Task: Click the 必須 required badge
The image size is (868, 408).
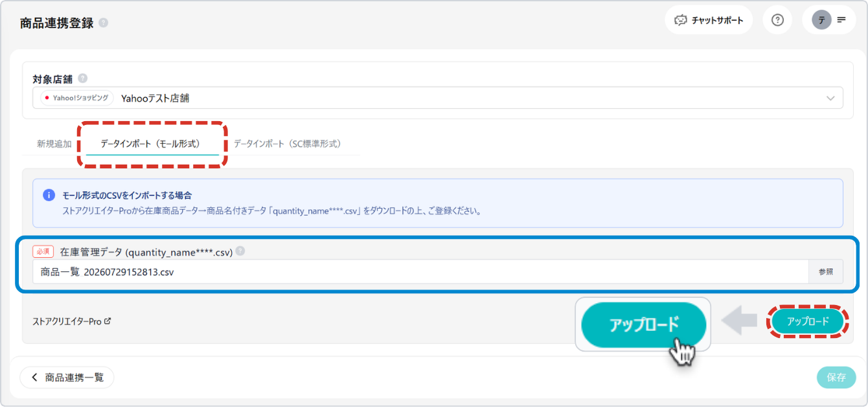Action: 43,252
